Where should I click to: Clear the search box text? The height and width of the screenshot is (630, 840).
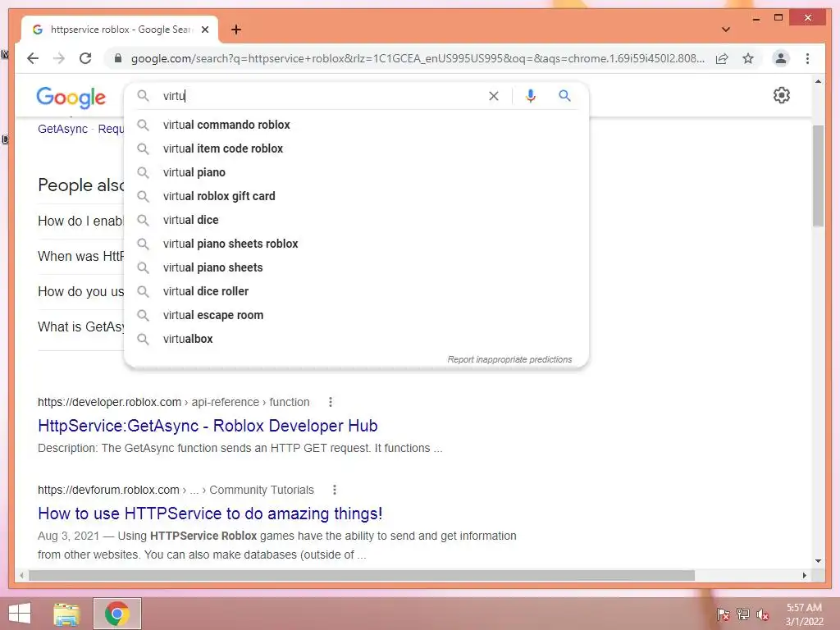(493, 96)
